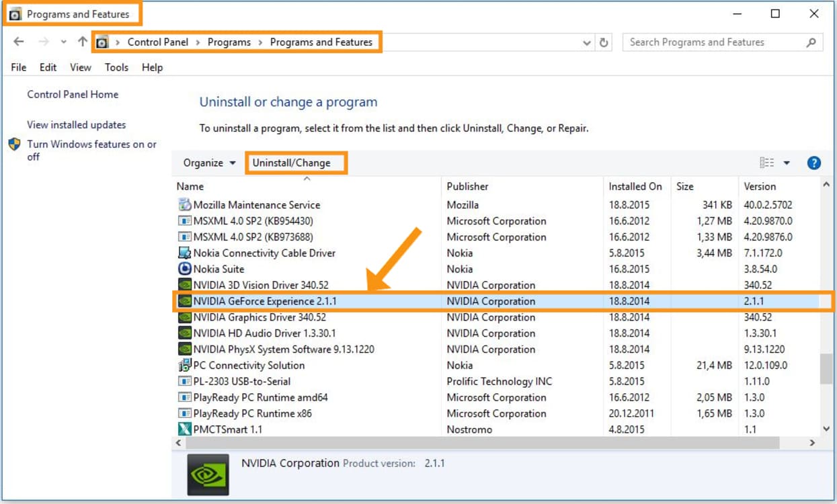Image resolution: width=837 pixels, height=504 pixels.
Task: Click the NVIDIA HD Audio Driver icon
Action: (x=184, y=333)
